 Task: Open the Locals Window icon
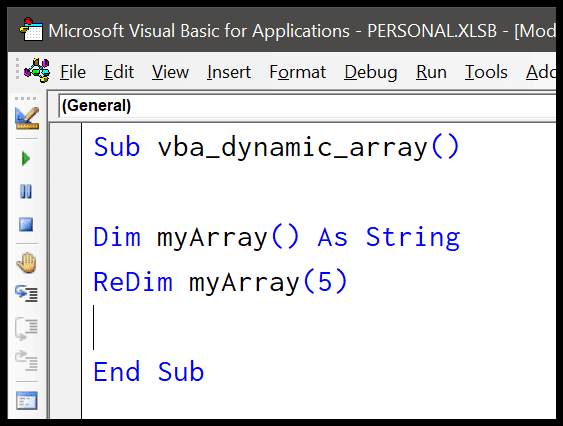coord(27,400)
